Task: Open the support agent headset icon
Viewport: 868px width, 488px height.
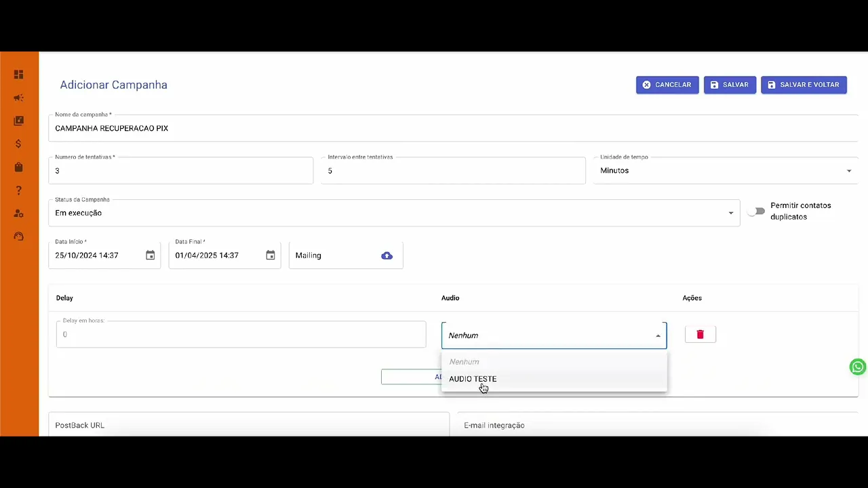Action: [18, 237]
